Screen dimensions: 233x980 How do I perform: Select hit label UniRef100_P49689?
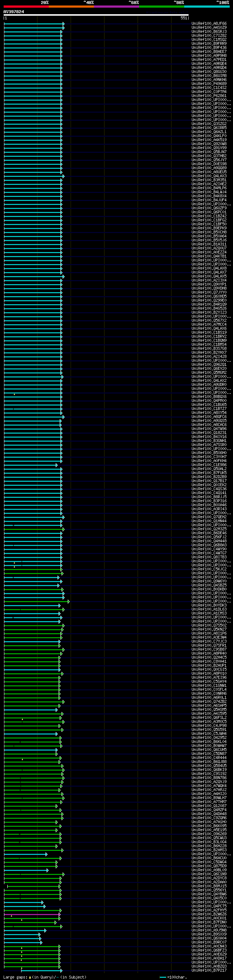pyautogui.click(x=209, y=84)
